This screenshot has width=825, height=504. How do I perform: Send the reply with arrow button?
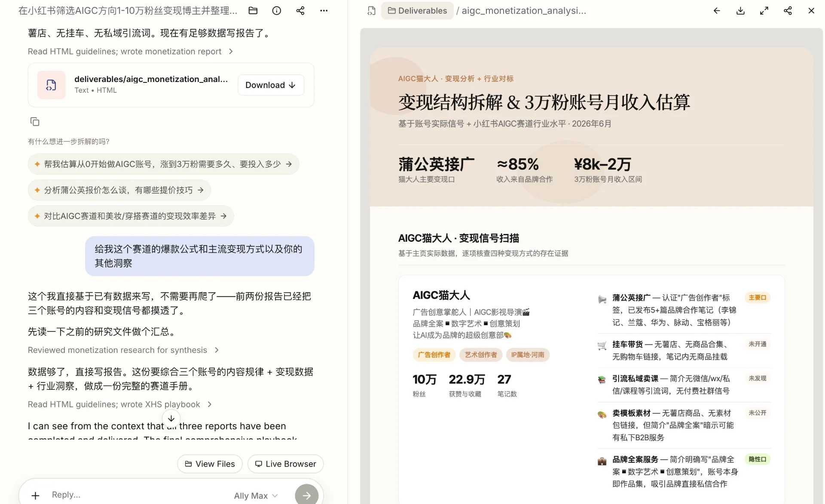306,495
